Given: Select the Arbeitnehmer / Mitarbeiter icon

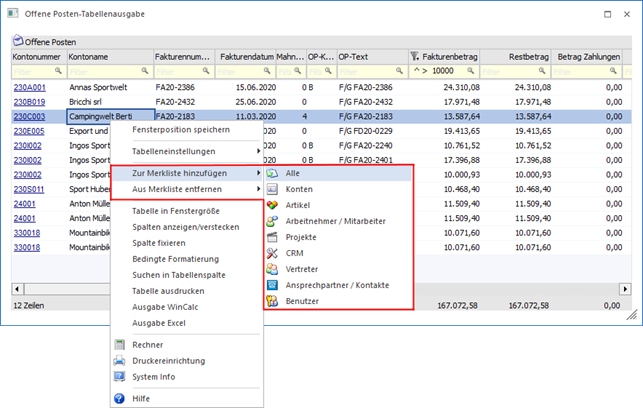Looking at the screenshot, I should tap(272, 221).
